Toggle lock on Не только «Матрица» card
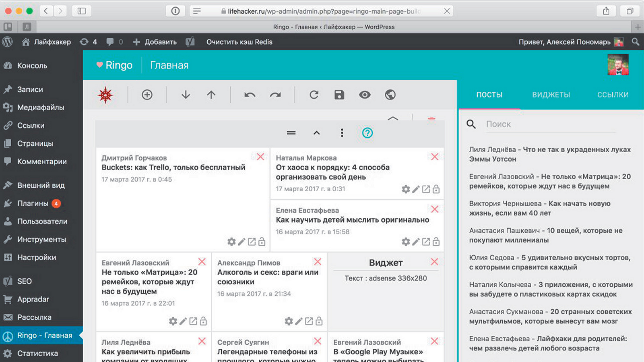Viewport: 644px width, 362px height. (203, 321)
